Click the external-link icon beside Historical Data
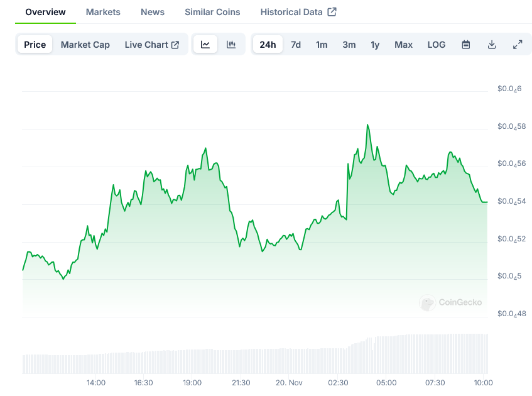 332,12
